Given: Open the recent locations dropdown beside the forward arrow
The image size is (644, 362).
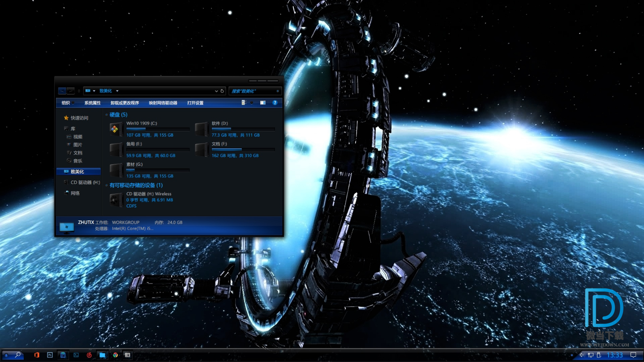Looking at the screenshot, I should tap(79, 91).
